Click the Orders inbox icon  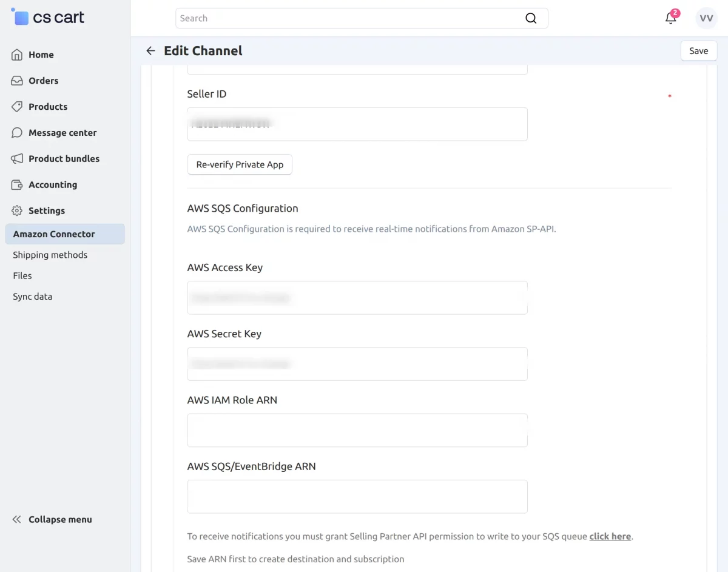17,81
